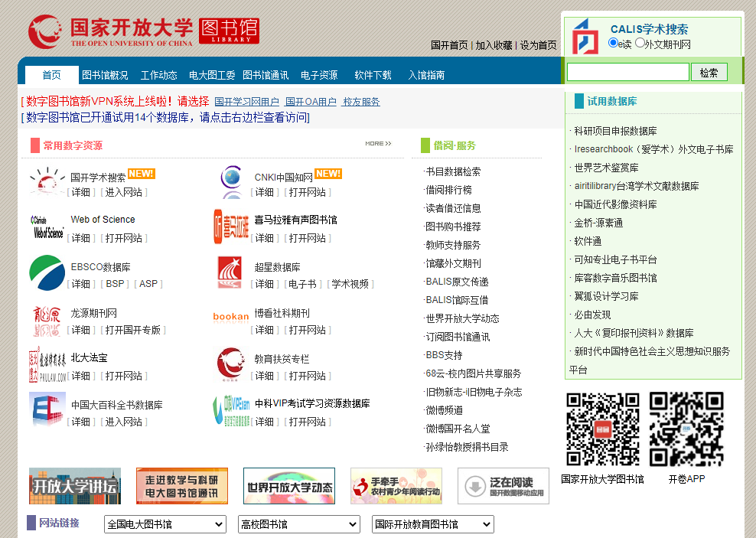Click the 国家开放大学图书馆 QR code
Screen dimensions: 756x538
pos(603,429)
